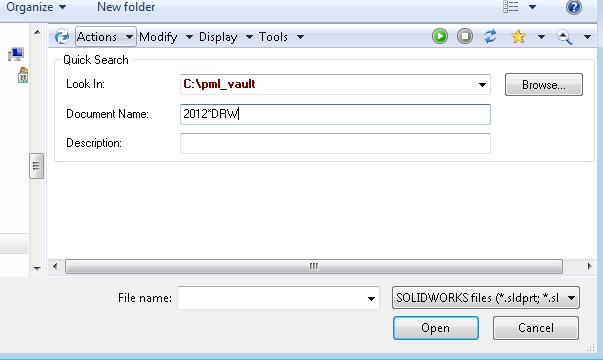Click the C:\pml_vault path text

[x=219, y=84]
